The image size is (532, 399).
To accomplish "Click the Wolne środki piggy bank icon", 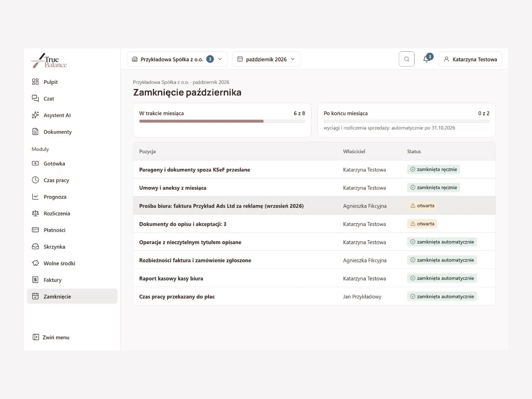I will coord(35,263).
